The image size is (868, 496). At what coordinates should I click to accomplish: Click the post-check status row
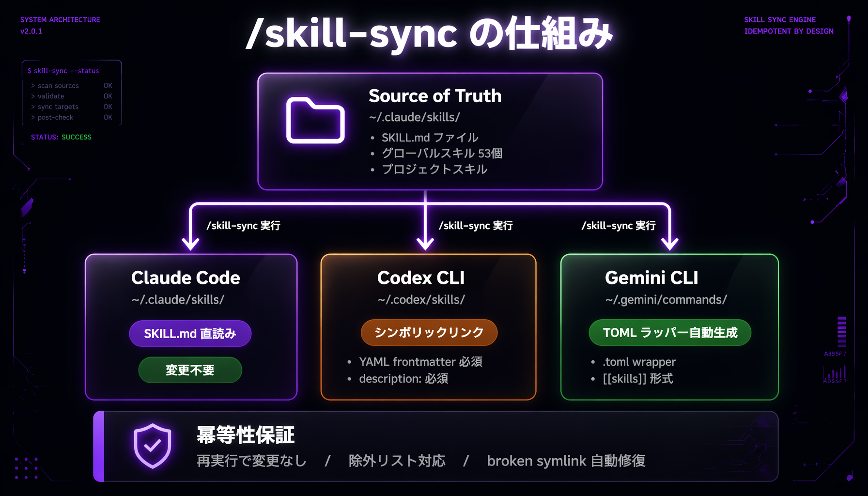72,118
